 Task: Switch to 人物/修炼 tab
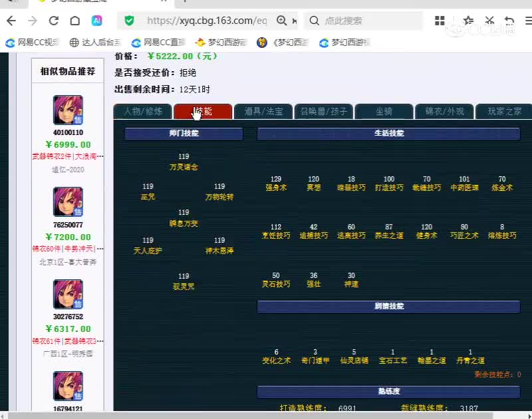coord(142,112)
